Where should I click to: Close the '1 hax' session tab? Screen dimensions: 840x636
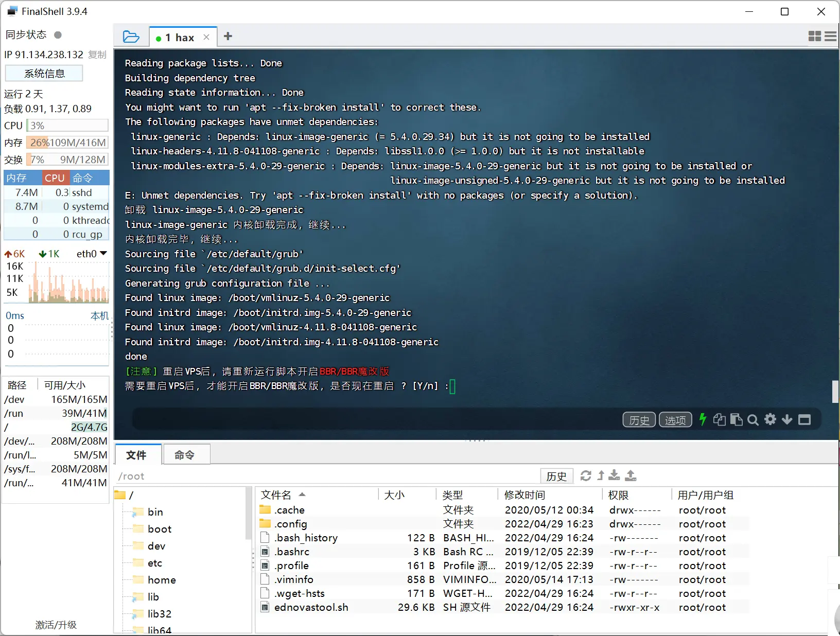pyautogui.click(x=206, y=37)
